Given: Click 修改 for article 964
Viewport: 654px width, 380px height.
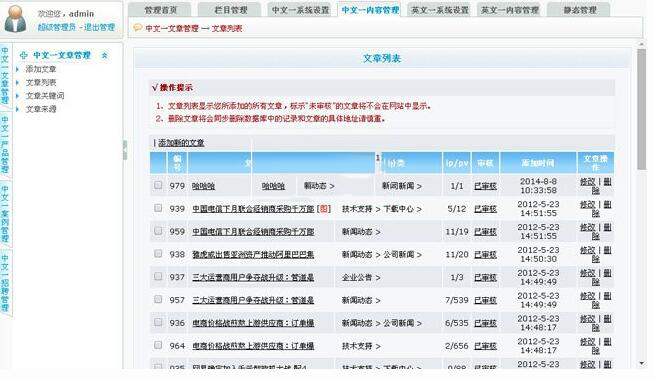Looking at the screenshot, I should [x=587, y=342].
